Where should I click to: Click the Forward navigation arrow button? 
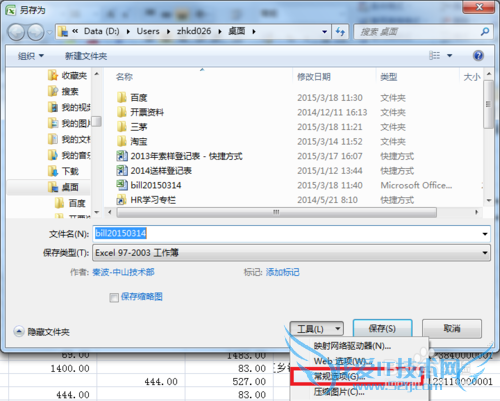(x=35, y=32)
